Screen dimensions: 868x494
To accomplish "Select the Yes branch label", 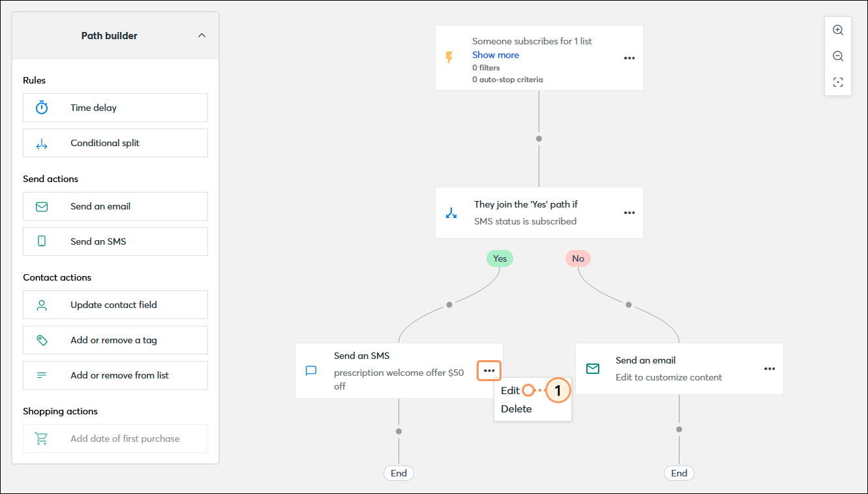I will pos(500,258).
